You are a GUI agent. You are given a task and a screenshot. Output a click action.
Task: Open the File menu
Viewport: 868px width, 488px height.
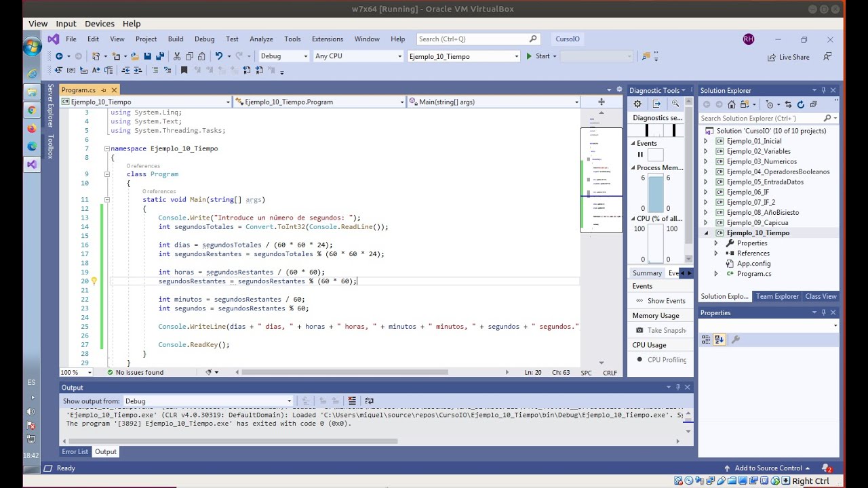(71, 39)
